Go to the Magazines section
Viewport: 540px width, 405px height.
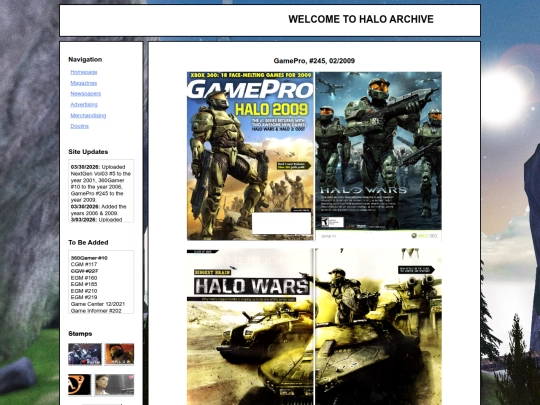(x=84, y=83)
